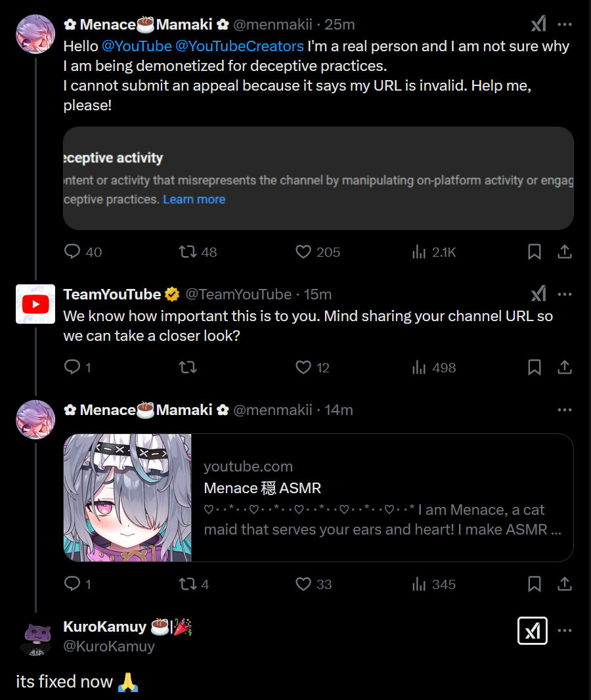
Task: Retweet the Menace ASMR link tweet
Action: (x=188, y=584)
